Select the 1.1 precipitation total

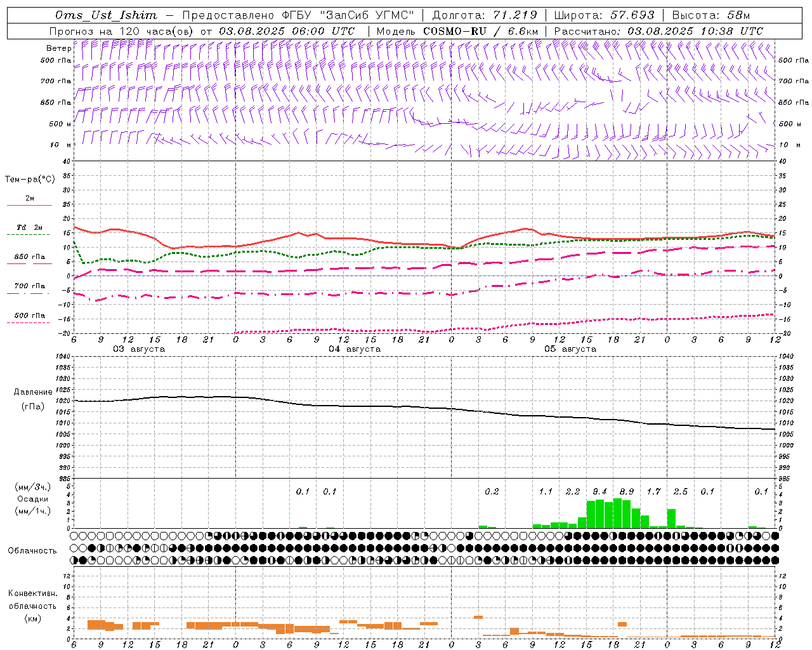pyautogui.click(x=546, y=492)
